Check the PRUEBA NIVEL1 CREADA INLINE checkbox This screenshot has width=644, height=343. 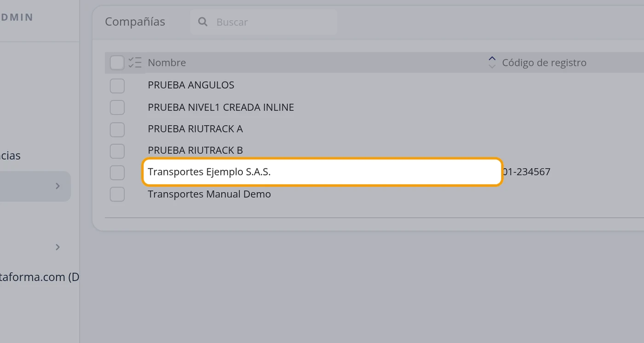[117, 107]
